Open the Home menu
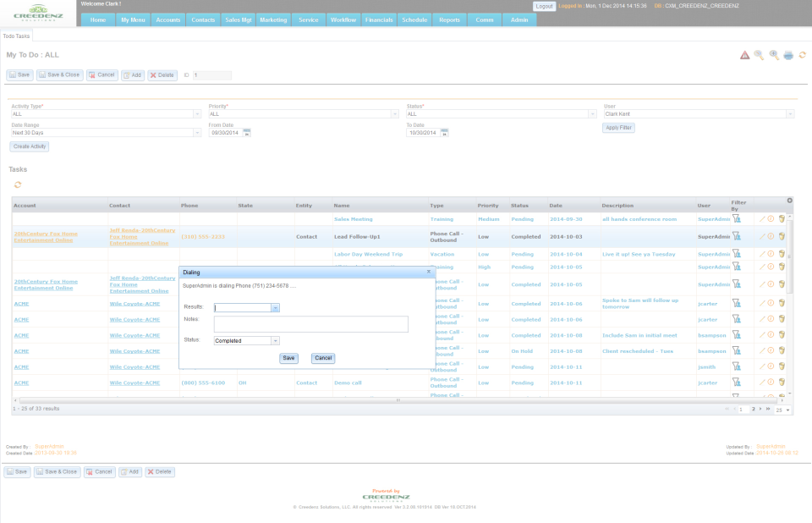Viewport: 812px width, 523px height. (98, 19)
